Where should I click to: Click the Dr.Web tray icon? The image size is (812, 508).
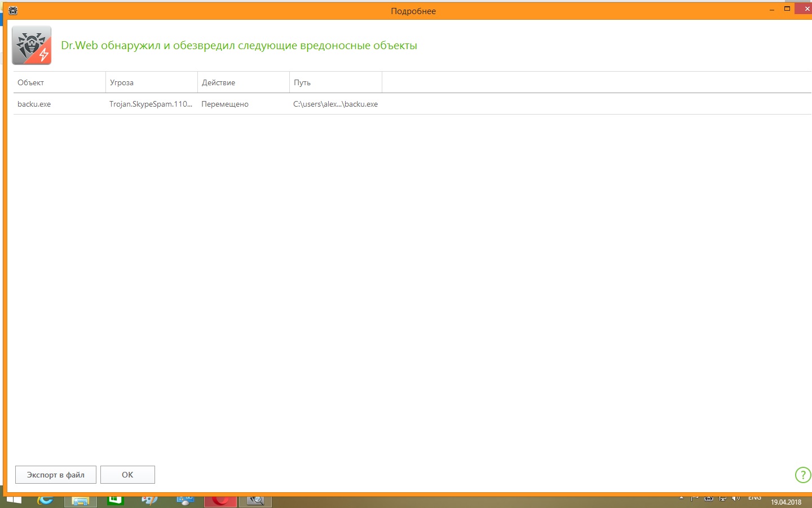coord(709,498)
